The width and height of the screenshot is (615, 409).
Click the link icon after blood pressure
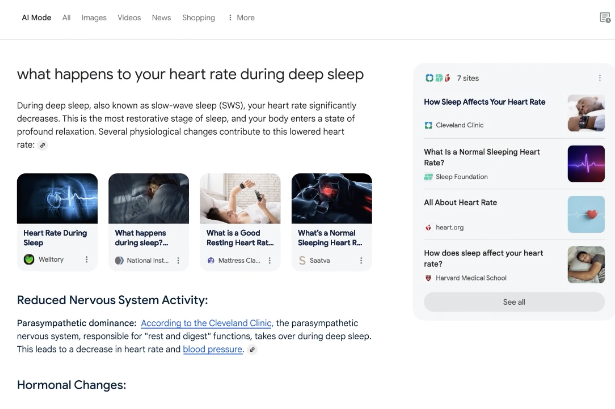pyautogui.click(x=252, y=350)
